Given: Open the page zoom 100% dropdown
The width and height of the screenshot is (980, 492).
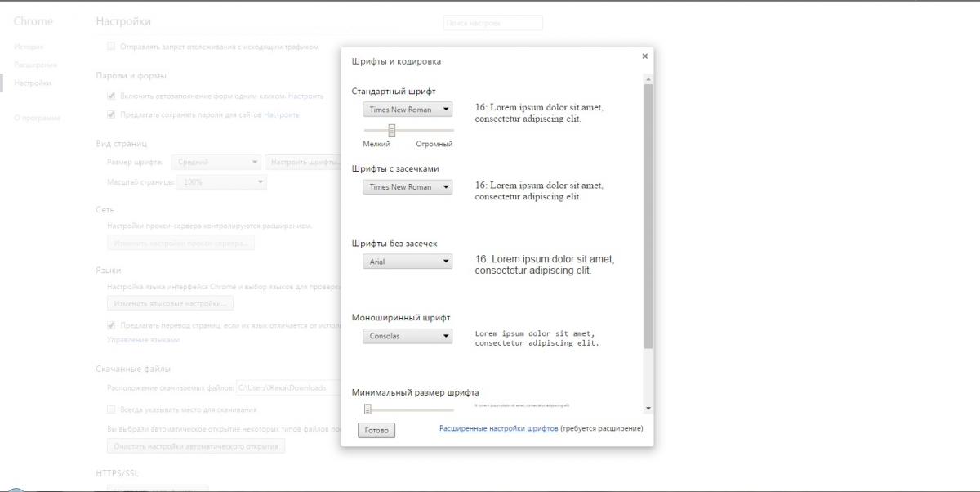Looking at the screenshot, I should pos(221,181).
